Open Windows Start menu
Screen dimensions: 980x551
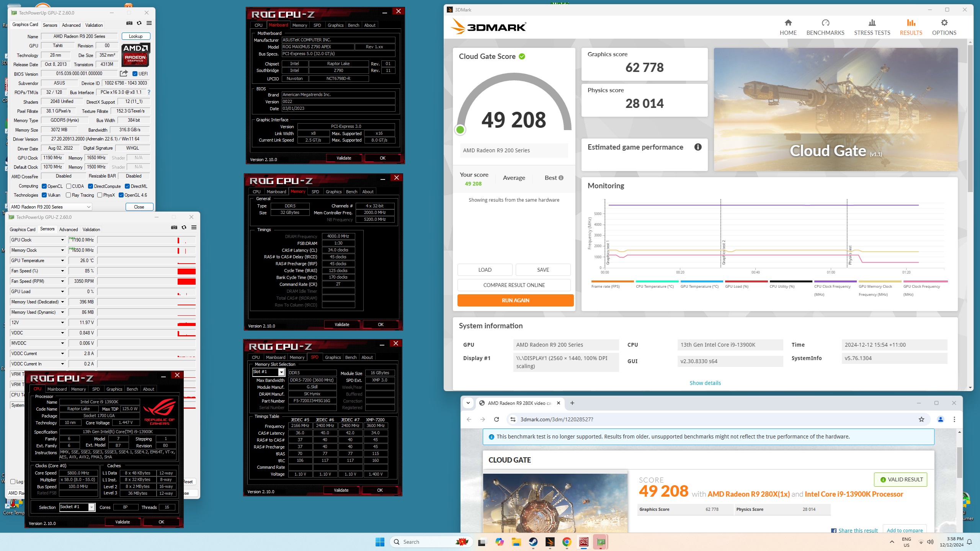[380, 542]
